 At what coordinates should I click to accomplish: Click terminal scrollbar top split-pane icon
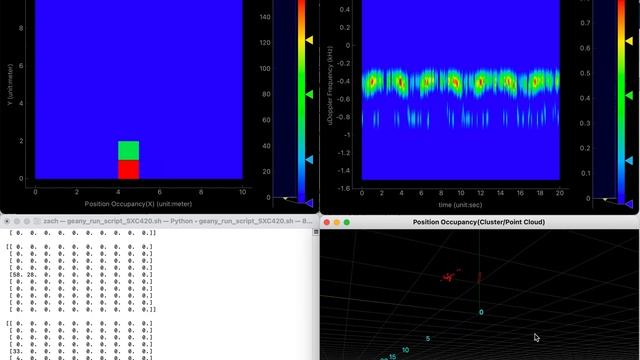(316, 232)
